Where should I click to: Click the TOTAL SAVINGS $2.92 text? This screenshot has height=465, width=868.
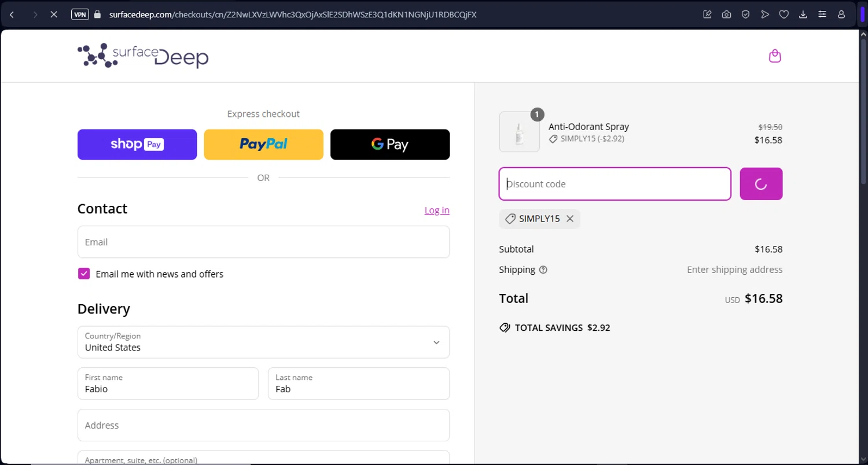point(554,327)
